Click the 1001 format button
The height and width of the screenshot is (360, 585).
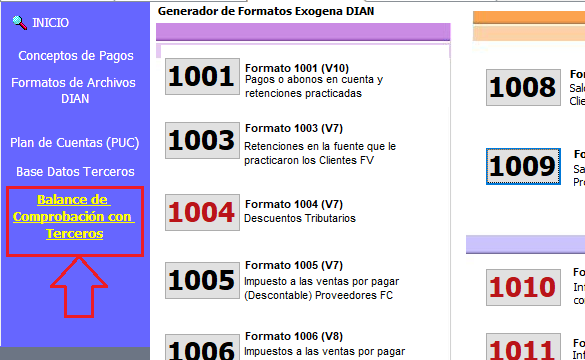click(x=202, y=76)
